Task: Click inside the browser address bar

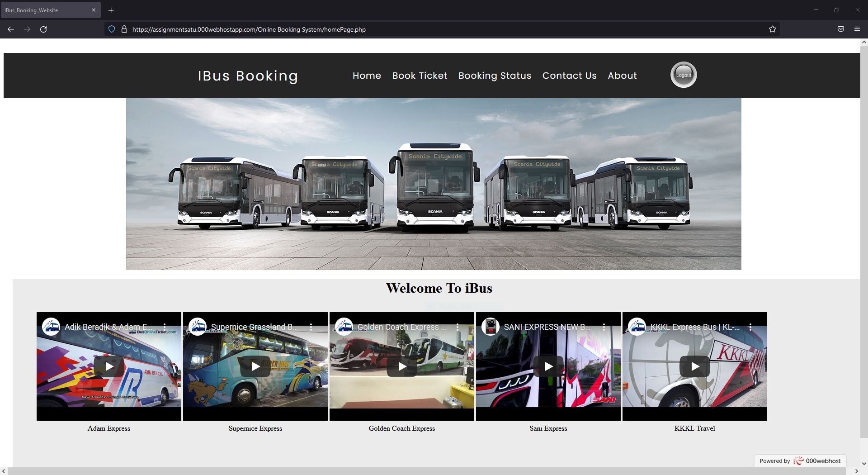Action: pyautogui.click(x=316, y=29)
